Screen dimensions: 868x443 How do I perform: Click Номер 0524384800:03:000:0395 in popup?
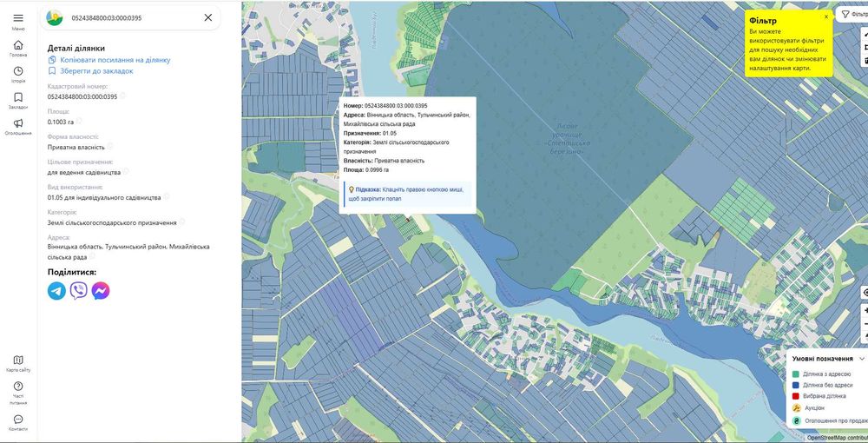coord(385,106)
